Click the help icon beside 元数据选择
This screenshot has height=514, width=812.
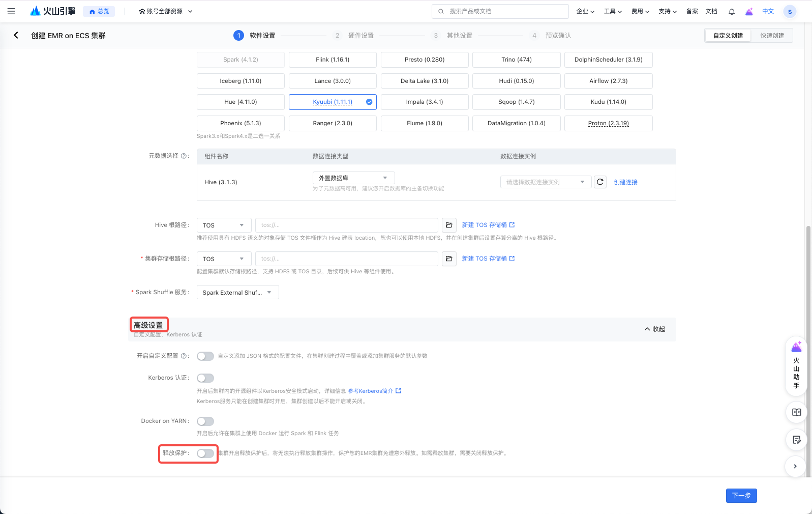(184, 156)
